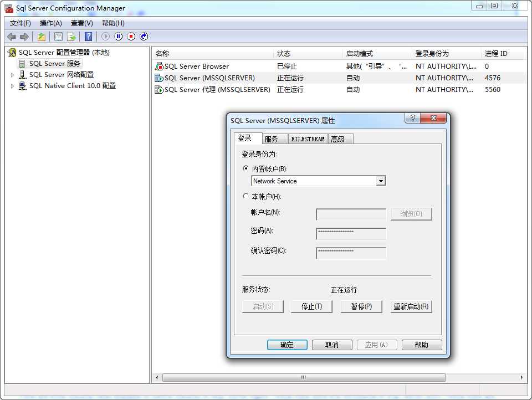Select the 内置帐户(B) radio button
The image size is (532, 400).
click(x=245, y=168)
